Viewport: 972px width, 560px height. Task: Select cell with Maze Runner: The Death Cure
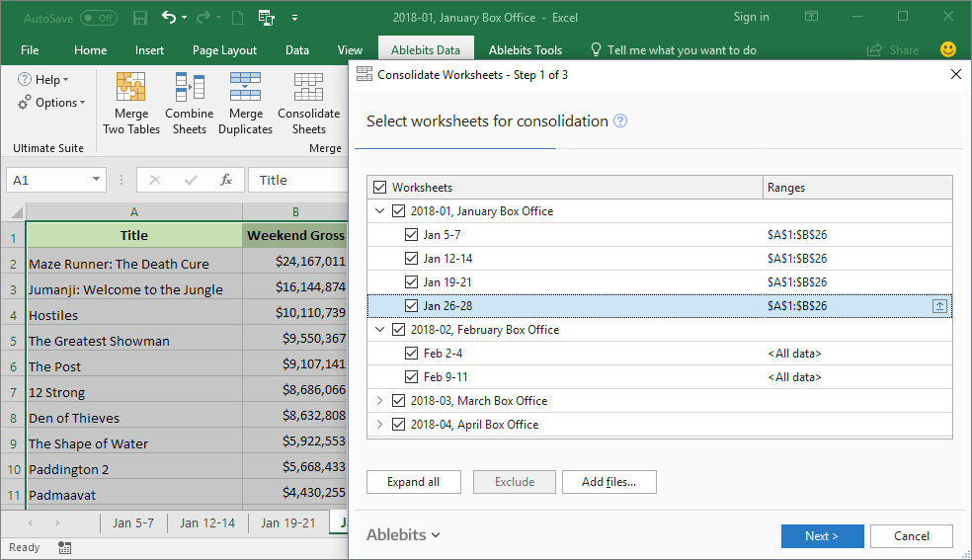click(x=134, y=264)
